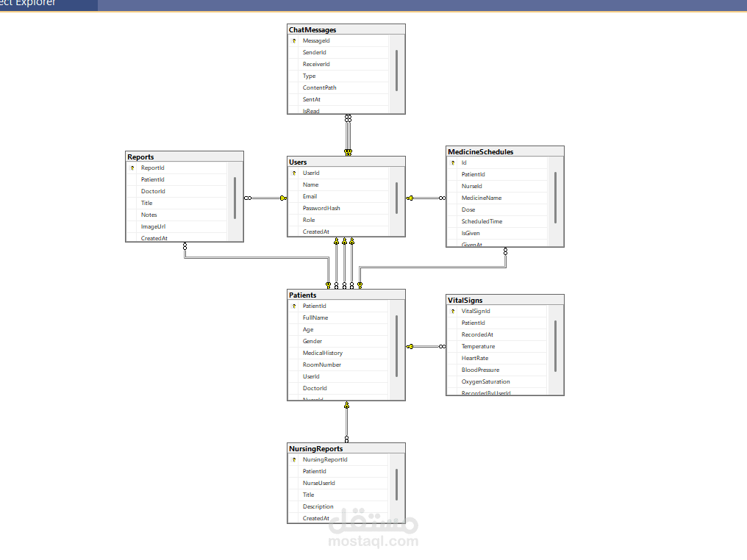The width and height of the screenshot is (747, 560).
Task: Click the MedicineSchedules table scrollbar
Action: point(556,198)
